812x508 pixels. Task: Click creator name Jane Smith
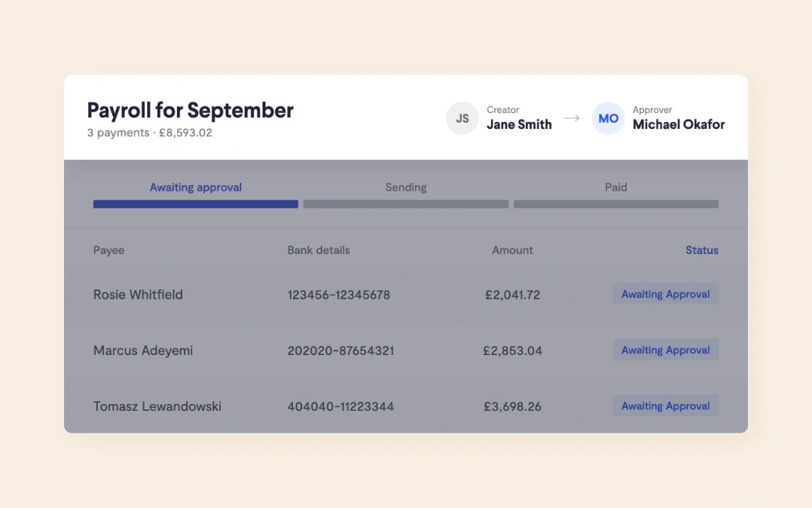[x=519, y=124]
